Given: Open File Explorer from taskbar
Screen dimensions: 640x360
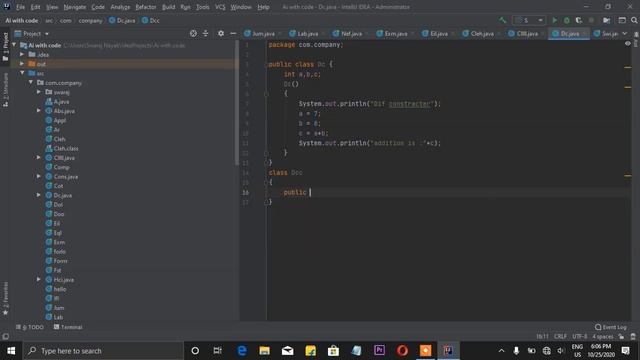Looking at the screenshot, I should tap(264, 351).
